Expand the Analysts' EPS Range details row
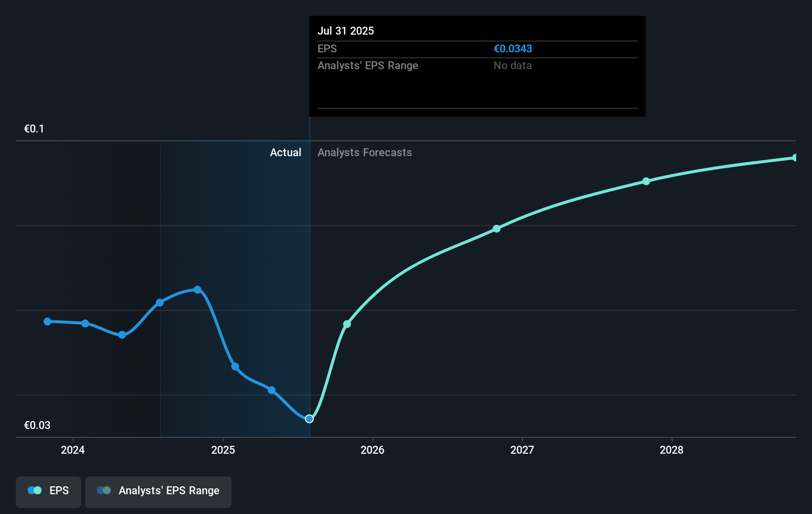812x514 pixels. coord(367,65)
